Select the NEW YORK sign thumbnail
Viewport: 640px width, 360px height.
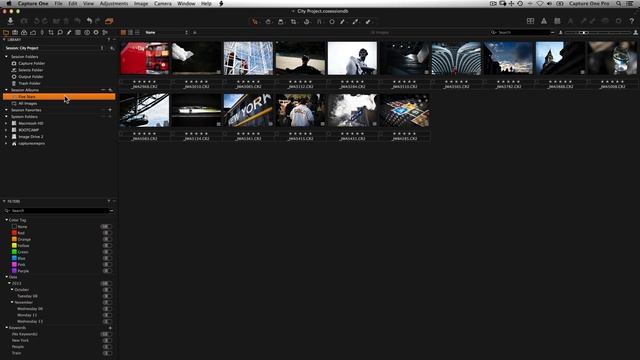(248, 110)
